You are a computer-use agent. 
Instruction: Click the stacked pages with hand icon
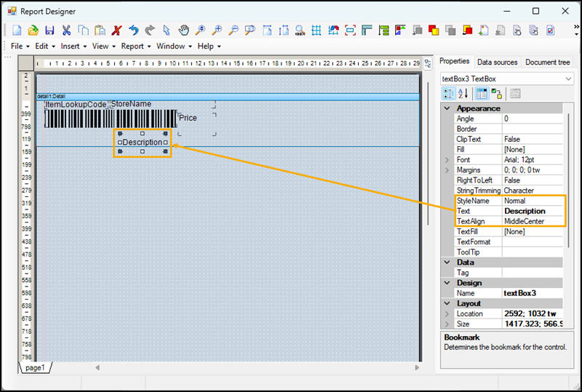534,30
